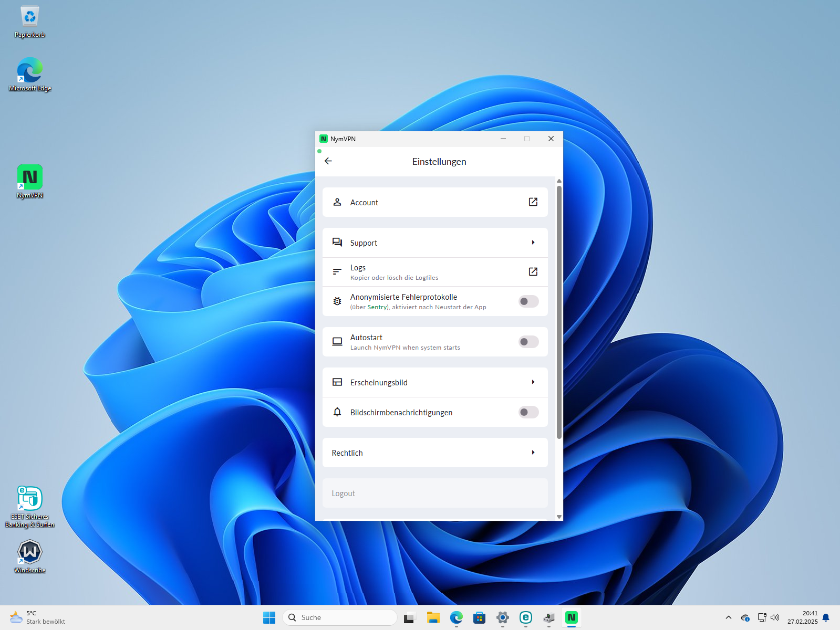The height and width of the screenshot is (630, 840).
Task: Click the NymVPN logo in the title bar
Action: pyautogui.click(x=324, y=139)
